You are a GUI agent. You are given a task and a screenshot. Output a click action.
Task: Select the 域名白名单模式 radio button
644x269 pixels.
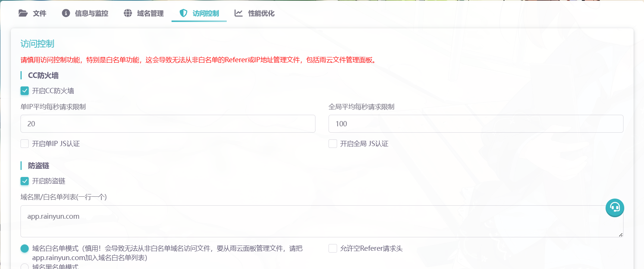pyautogui.click(x=25, y=249)
